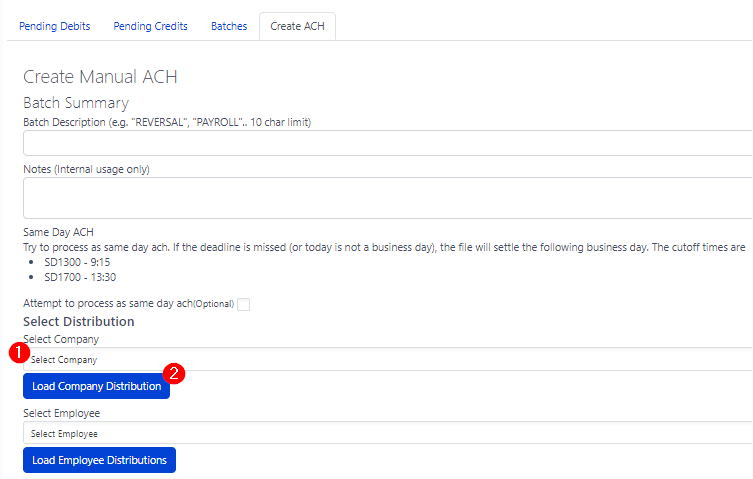Expand the Select Employee dropdown
The image size is (753, 479).
[388, 433]
